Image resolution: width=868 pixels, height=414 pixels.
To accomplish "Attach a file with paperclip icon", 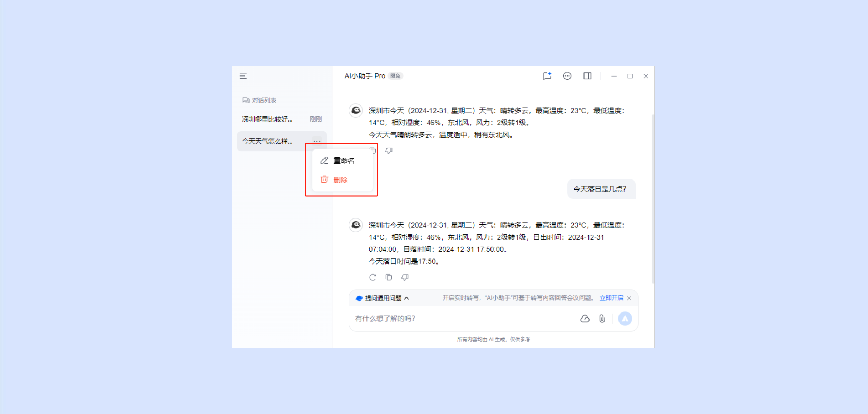I will [x=602, y=319].
